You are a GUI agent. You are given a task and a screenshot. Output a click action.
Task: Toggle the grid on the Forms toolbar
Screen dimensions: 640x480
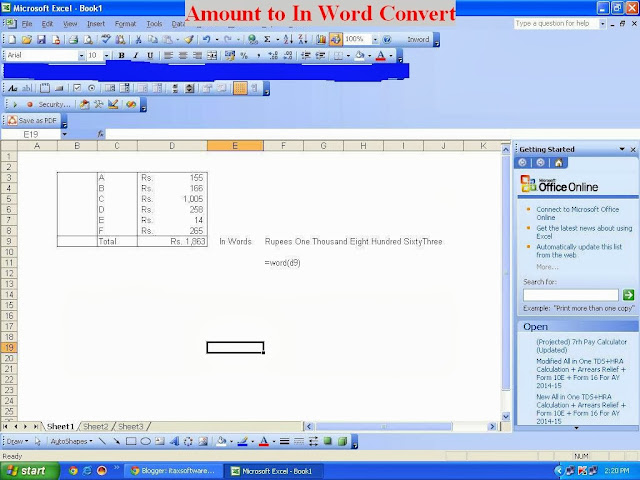(x=240, y=88)
